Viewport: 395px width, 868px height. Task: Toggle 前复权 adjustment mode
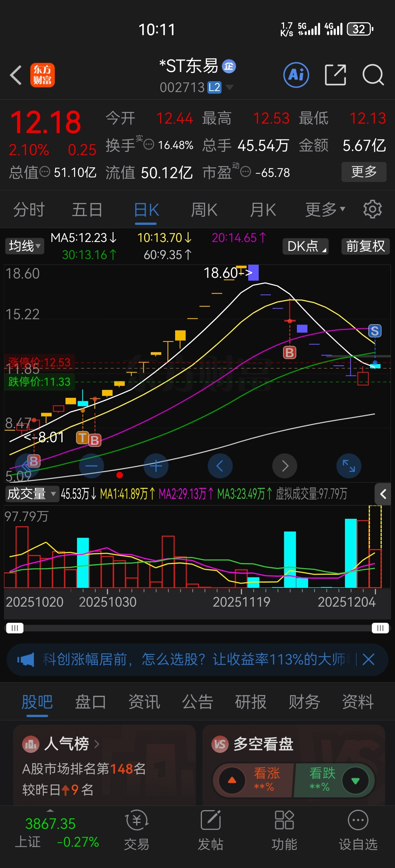tap(366, 246)
